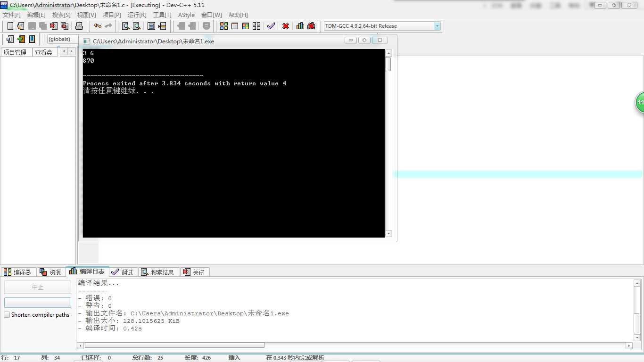
Task: Click the greyed Redo arrow icon
Action: pos(108,26)
